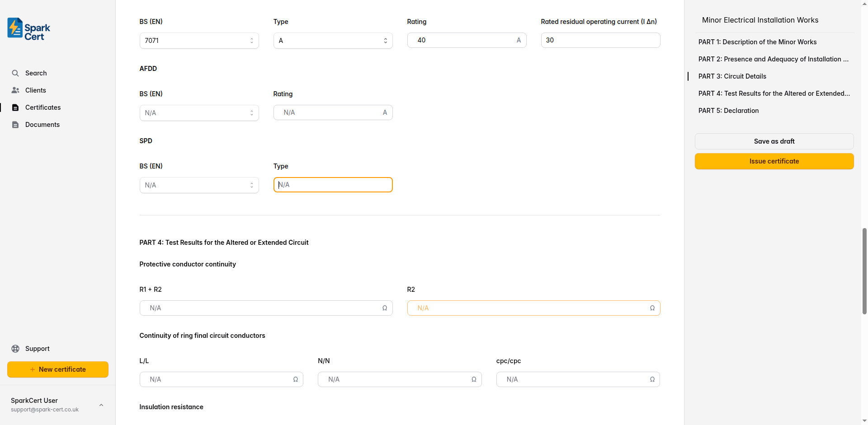Open the RCD BS (EN) 7071 dropdown
Screen dimensions: 868x425
coord(199,41)
